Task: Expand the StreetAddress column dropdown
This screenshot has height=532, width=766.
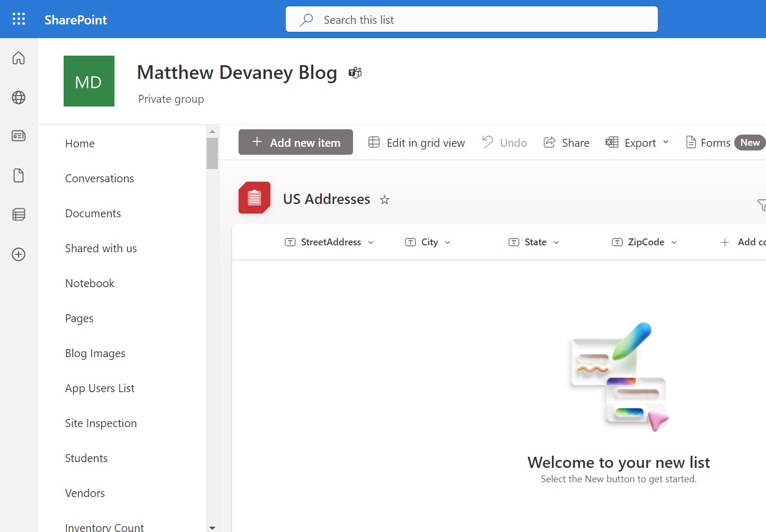Action: click(371, 243)
